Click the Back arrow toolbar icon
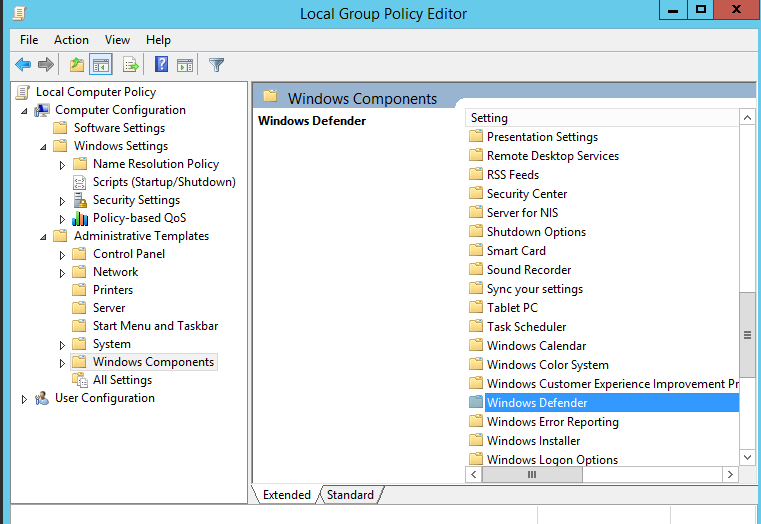This screenshot has width=761, height=524. pyautogui.click(x=23, y=65)
